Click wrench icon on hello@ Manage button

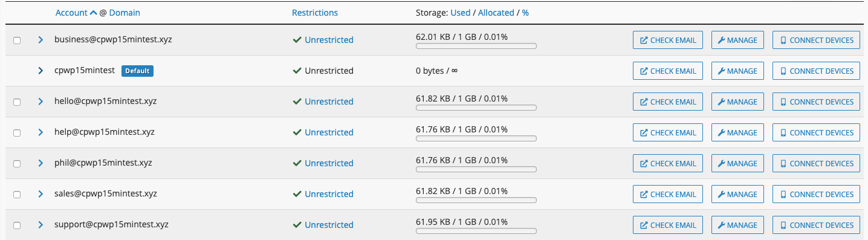tap(721, 102)
